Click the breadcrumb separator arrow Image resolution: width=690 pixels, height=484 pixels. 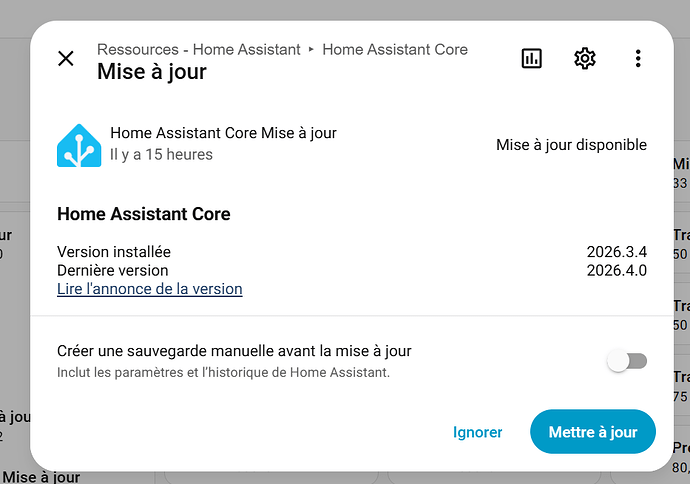click(x=311, y=49)
